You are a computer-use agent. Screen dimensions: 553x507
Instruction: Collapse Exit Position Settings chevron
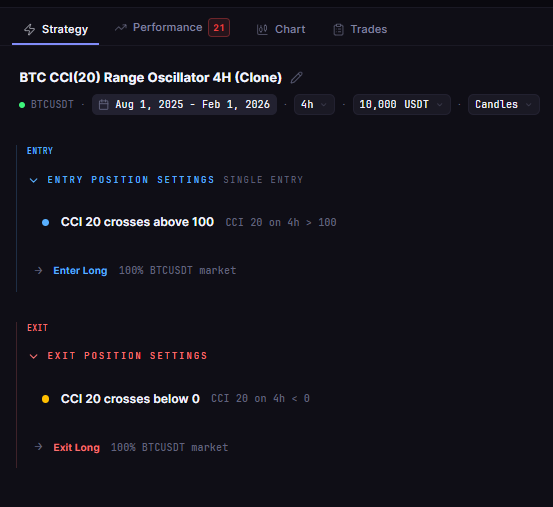click(x=34, y=356)
